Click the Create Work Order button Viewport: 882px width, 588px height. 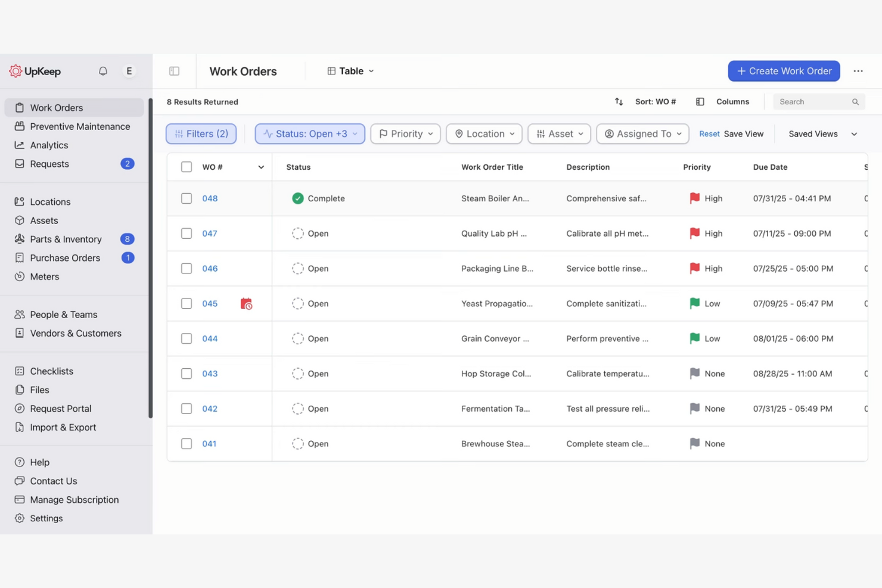point(784,71)
